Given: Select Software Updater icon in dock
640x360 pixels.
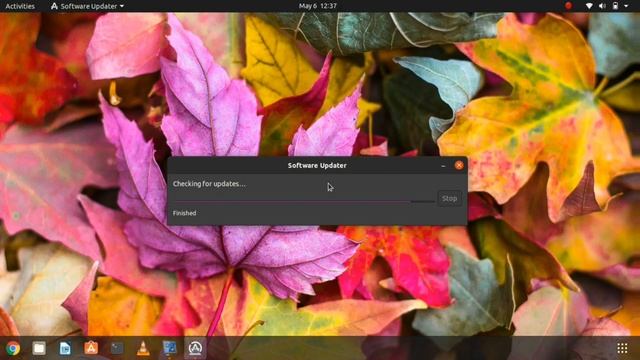Looking at the screenshot, I should point(195,348).
